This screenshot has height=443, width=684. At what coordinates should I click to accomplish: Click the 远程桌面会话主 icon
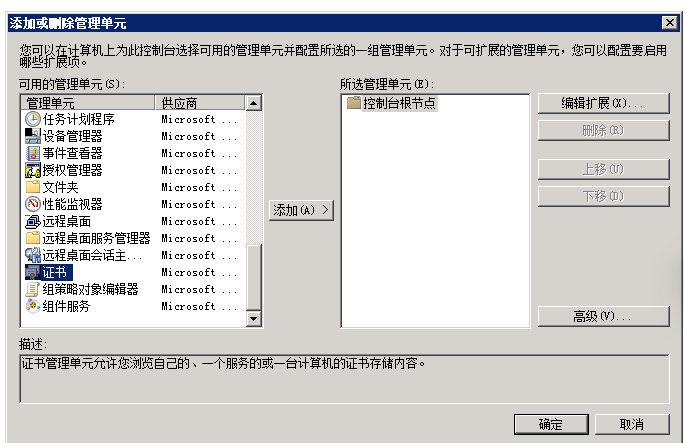[33, 255]
